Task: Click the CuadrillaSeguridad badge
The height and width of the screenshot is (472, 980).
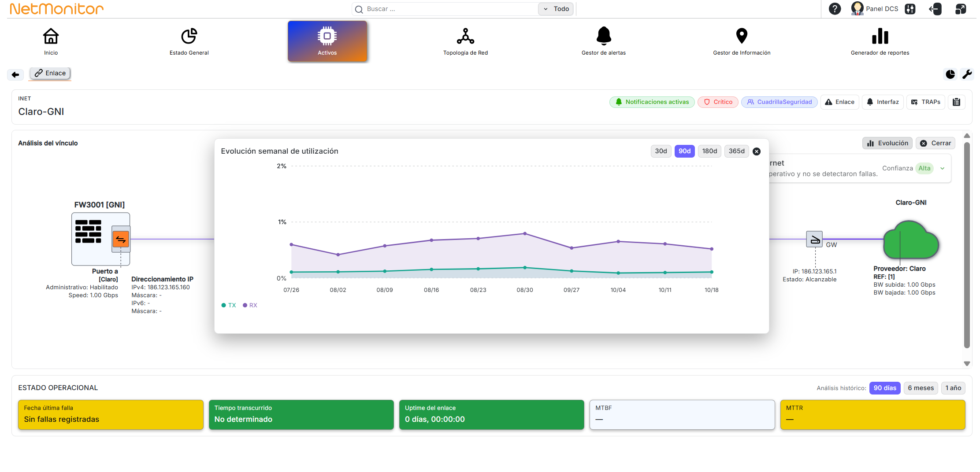Action: (780, 102)
